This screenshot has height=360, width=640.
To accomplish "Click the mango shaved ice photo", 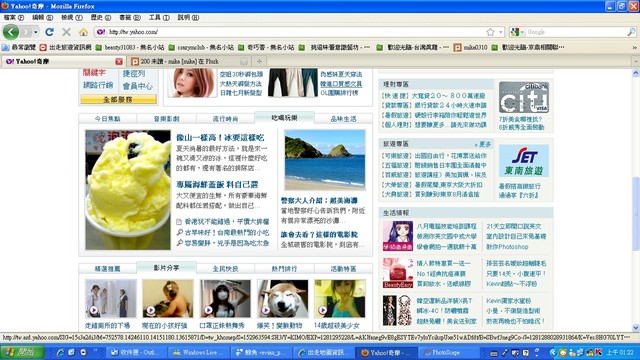I will pyautogui.click(x=128, y=190).
